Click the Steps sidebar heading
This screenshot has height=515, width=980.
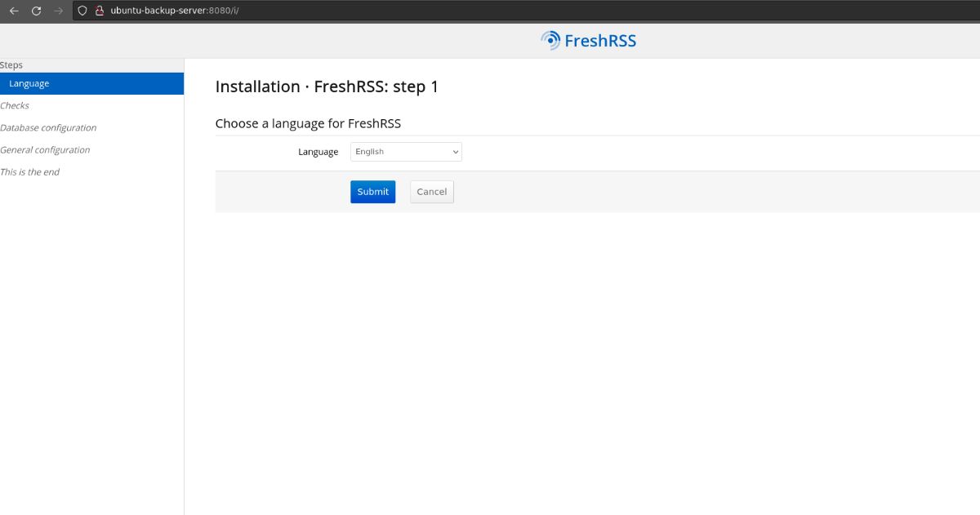coord(11,64)
